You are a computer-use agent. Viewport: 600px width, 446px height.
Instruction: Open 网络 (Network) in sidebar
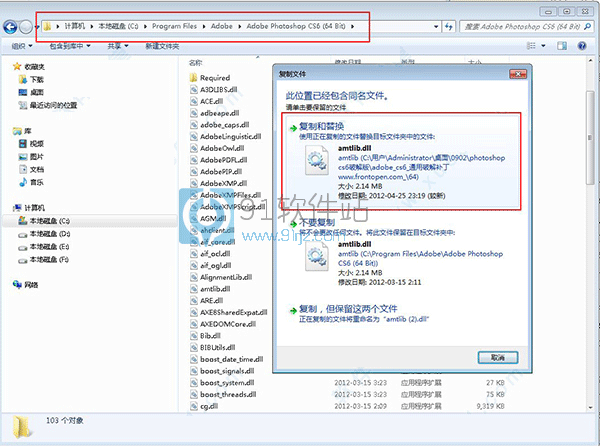pyautogui.click(x=31, y=285)
